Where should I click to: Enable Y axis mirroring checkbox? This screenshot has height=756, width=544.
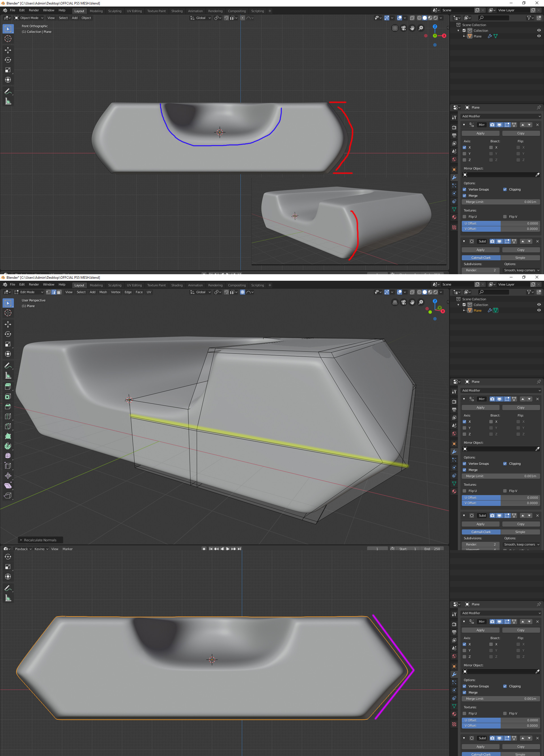click(x=464, y=154)
